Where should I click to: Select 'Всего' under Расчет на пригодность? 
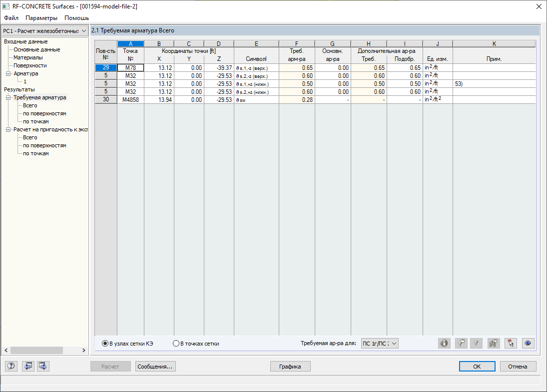30,137
